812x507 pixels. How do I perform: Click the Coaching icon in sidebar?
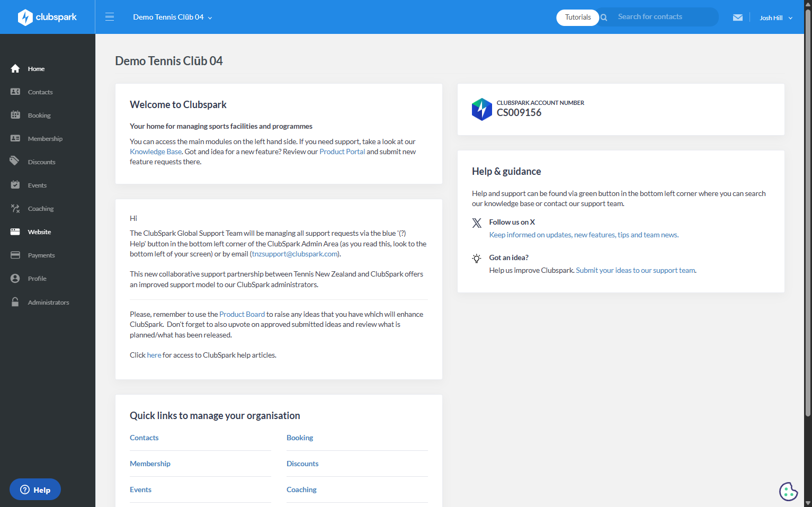pos(15,209)
